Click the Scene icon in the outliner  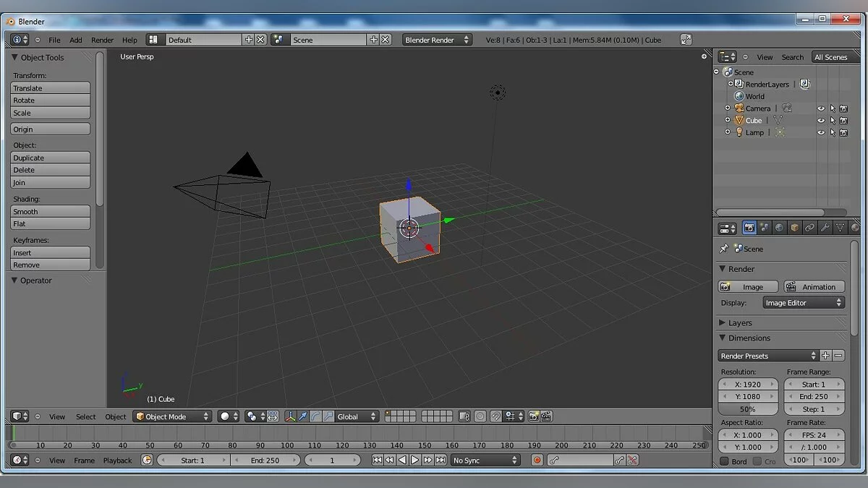728,72
